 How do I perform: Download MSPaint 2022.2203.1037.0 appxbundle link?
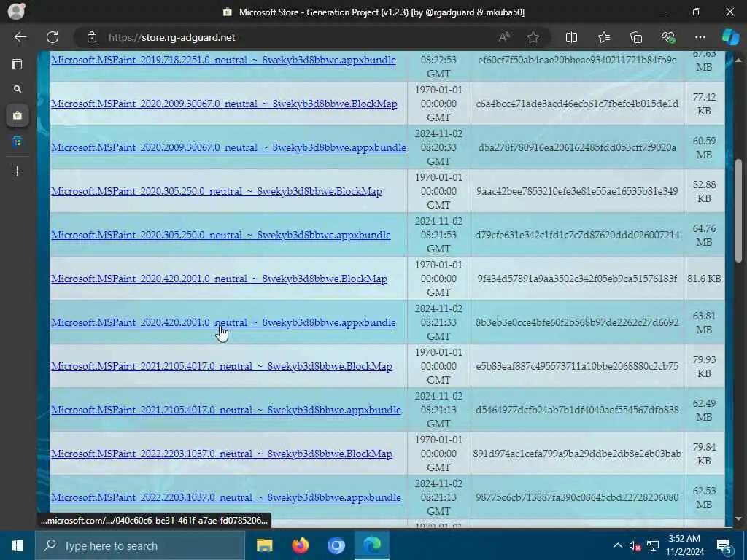226,497
